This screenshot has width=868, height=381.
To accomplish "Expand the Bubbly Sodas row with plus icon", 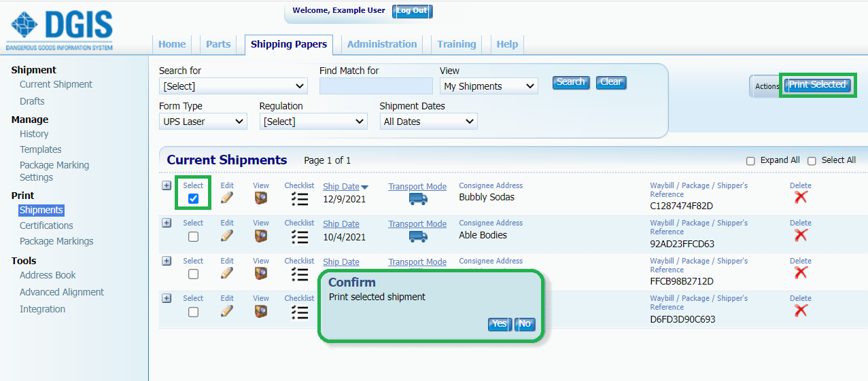I will pos(167,185).
